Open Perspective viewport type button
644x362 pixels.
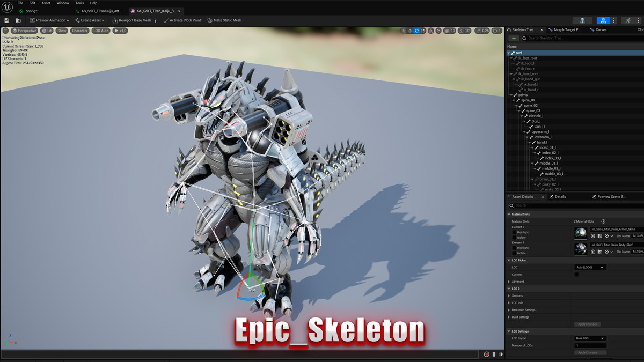24,31
